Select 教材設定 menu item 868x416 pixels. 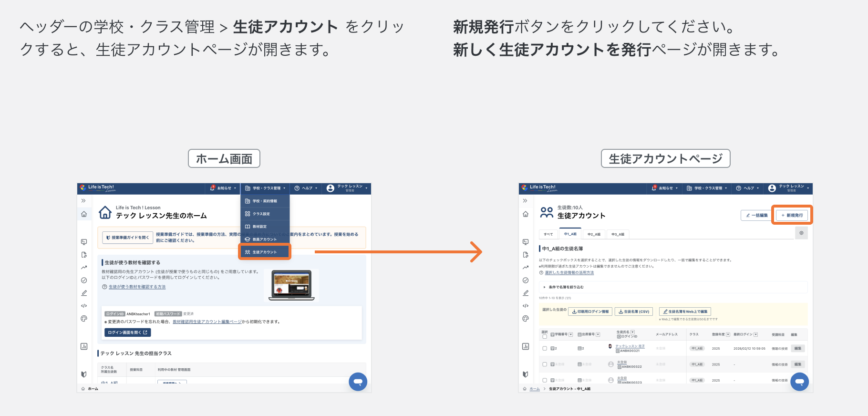[x=265, y=227]
